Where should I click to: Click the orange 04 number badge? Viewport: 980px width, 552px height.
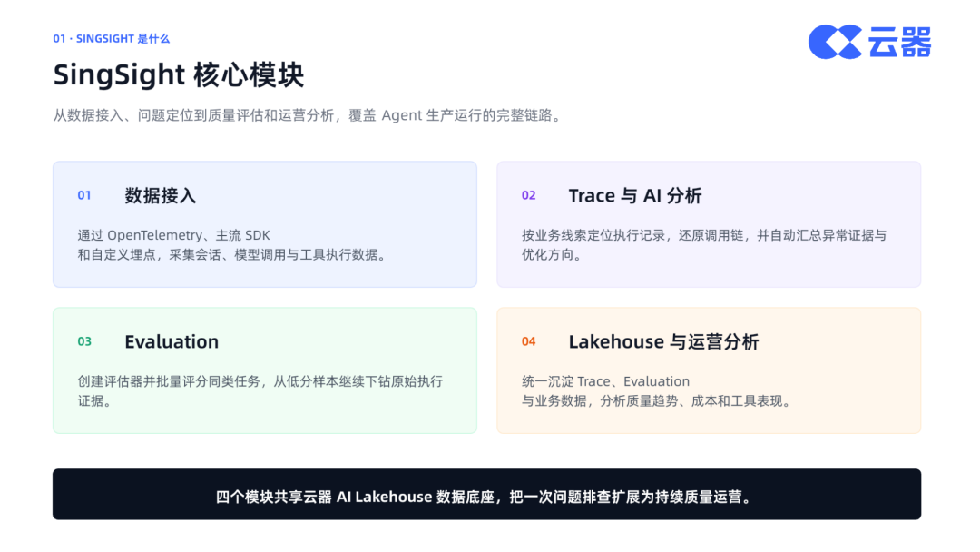click(x=529, y=341)
